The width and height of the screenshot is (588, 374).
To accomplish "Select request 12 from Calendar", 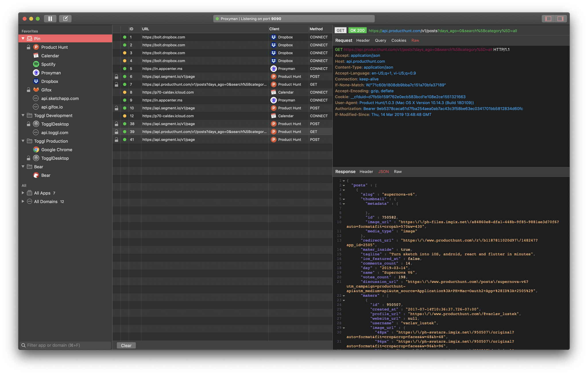I will tap(223, 116).
